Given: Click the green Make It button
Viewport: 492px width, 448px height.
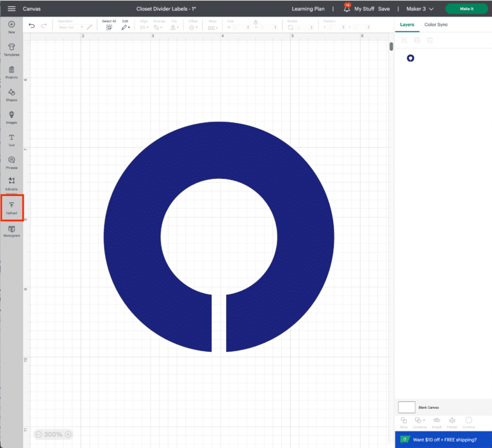Looking at the screenshot, I should pyautogui.click(x=466, y=9).
